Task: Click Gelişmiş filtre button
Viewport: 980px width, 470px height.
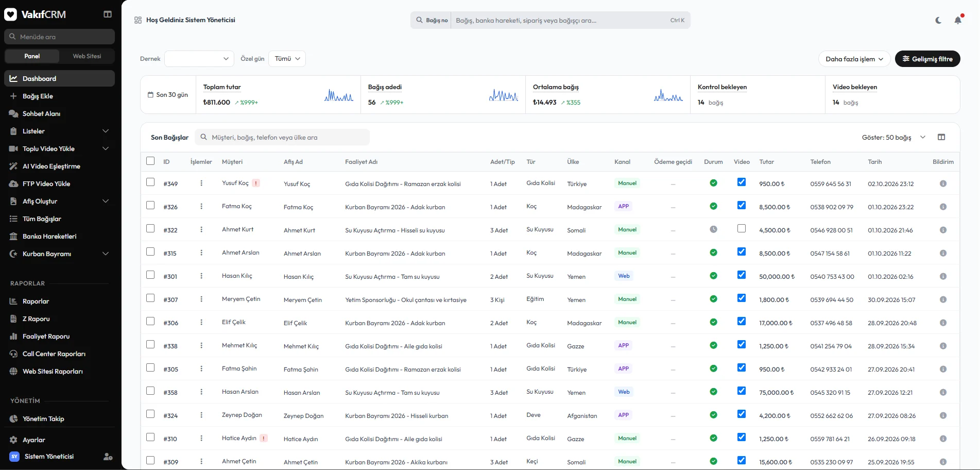Action: [x=927, y=59]
